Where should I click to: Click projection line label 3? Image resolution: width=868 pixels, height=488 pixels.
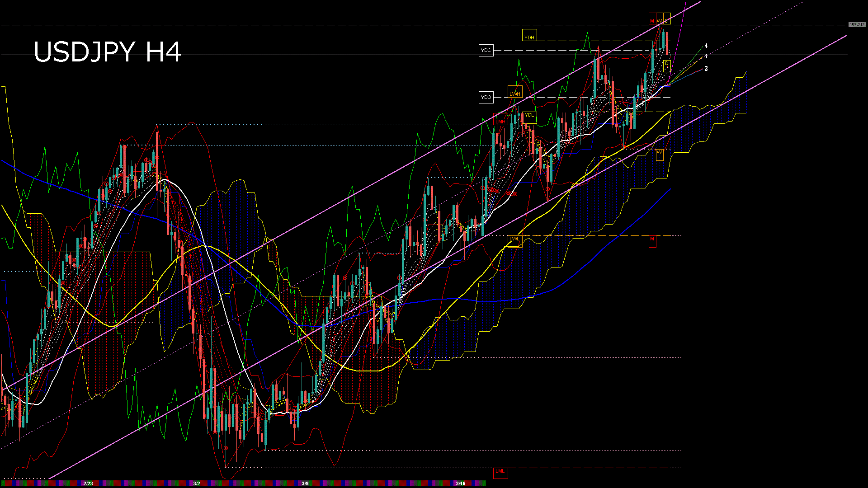coord(706,69)
